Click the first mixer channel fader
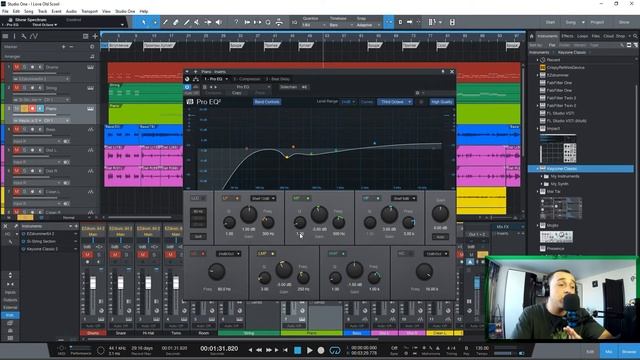 93,283
